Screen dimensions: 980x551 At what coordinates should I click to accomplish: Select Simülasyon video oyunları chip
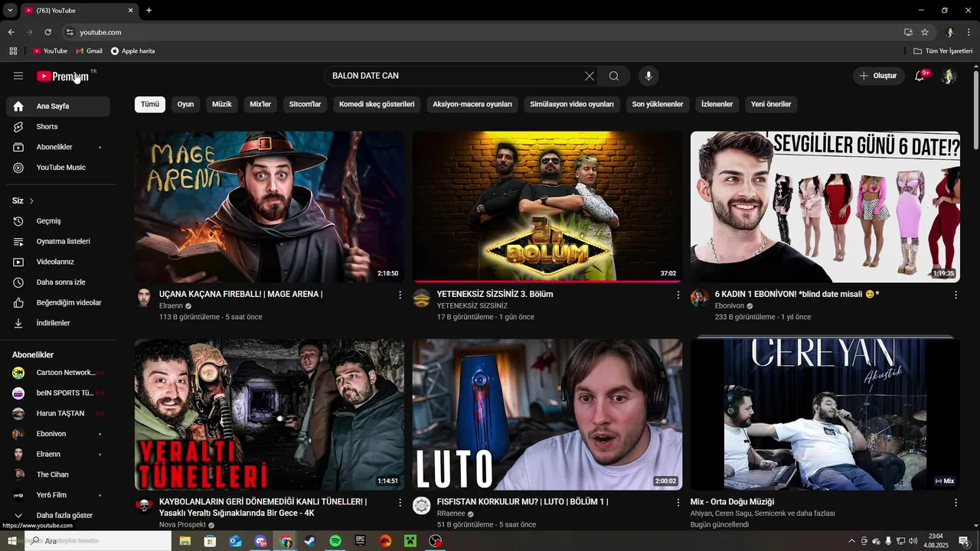pyautogui.click(x=572, y=104)
